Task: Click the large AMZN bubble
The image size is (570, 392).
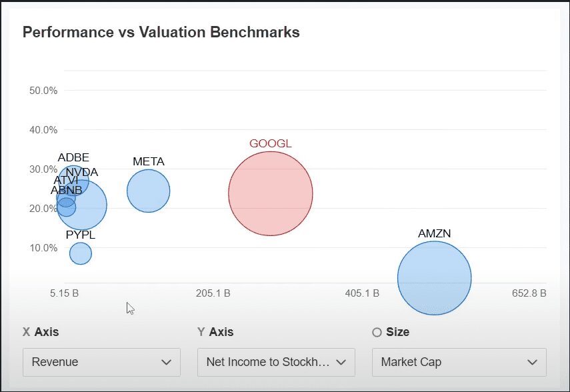Action: click(434, 278)
